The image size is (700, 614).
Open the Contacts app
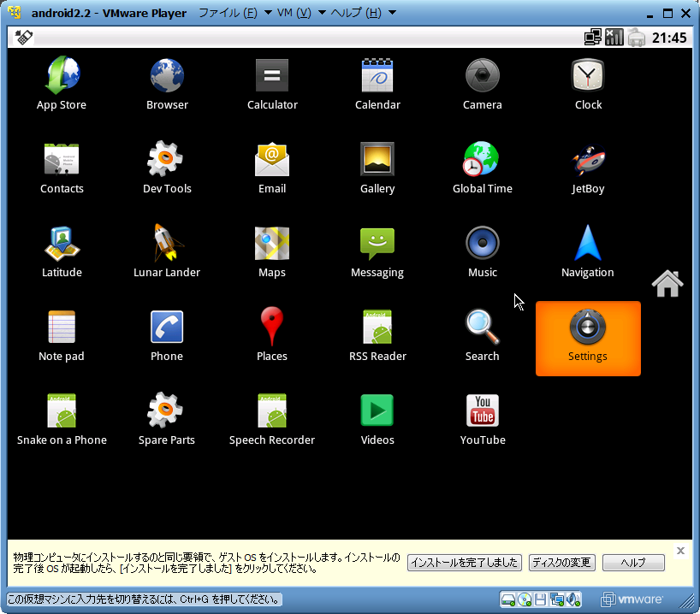click(62, 168)
